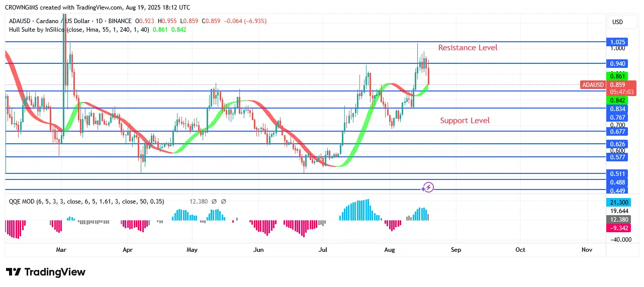The height and width of the screenshot is (287, 644).
Task: Click the 0.511 price level label
Action: [x=617, y=174]
